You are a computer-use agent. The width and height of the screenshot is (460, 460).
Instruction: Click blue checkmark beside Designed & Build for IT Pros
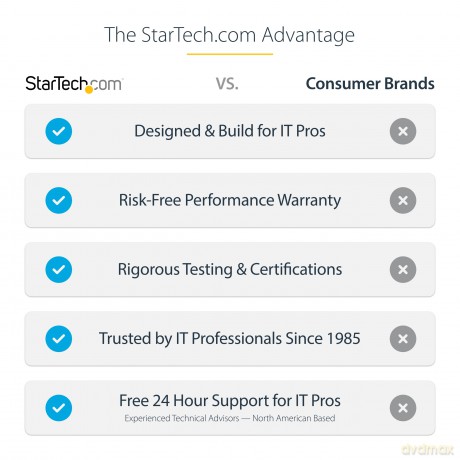point(59,131)
